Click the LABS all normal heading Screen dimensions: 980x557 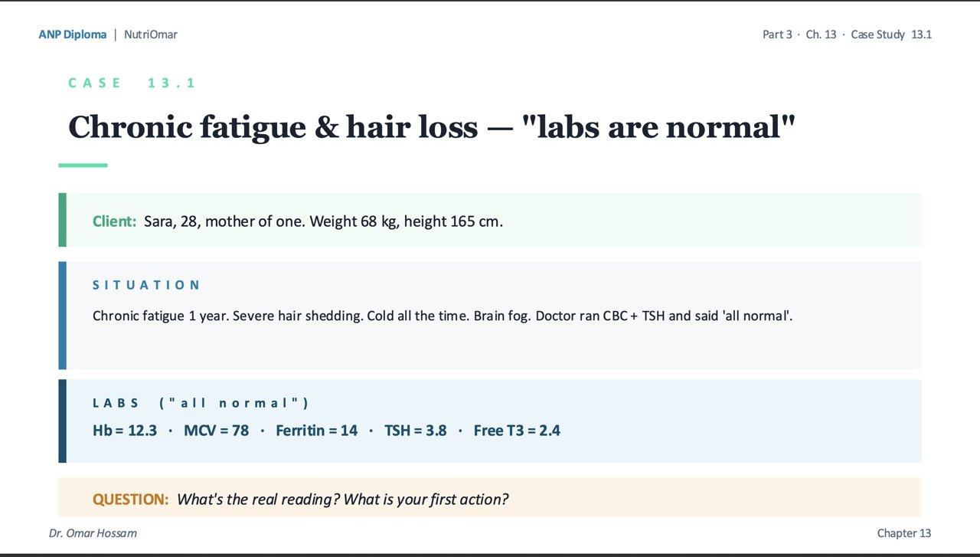[x=201, y=403]
